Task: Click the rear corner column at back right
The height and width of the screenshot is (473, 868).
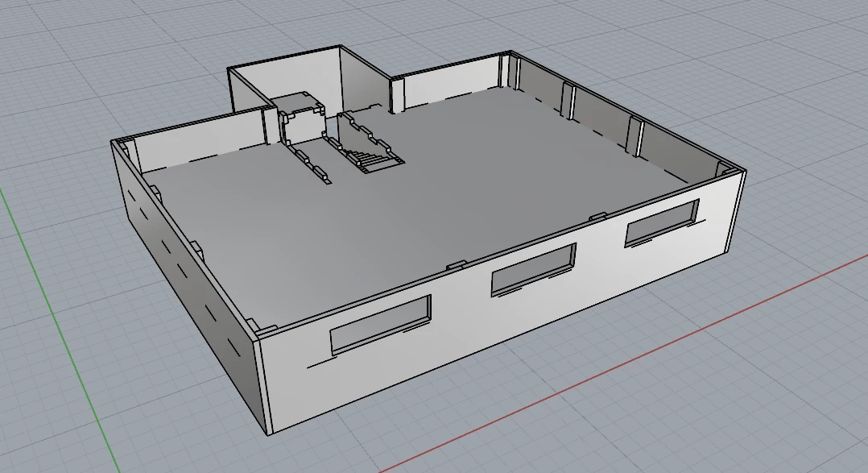Action: 509,70
